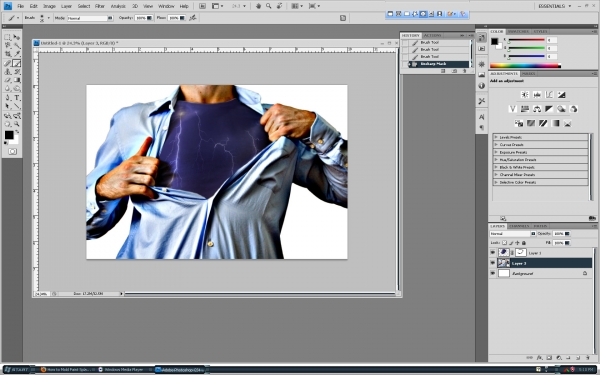Select Rotate View tool in application bar

click(x=280, y=6)
